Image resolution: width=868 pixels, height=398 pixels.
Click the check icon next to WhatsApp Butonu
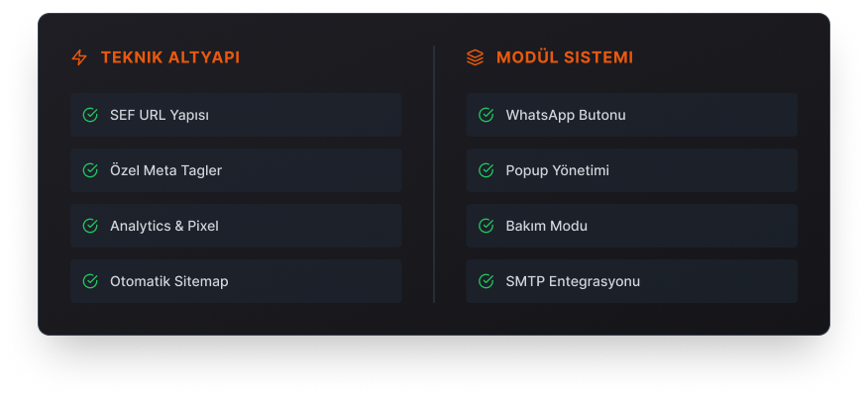487,115
